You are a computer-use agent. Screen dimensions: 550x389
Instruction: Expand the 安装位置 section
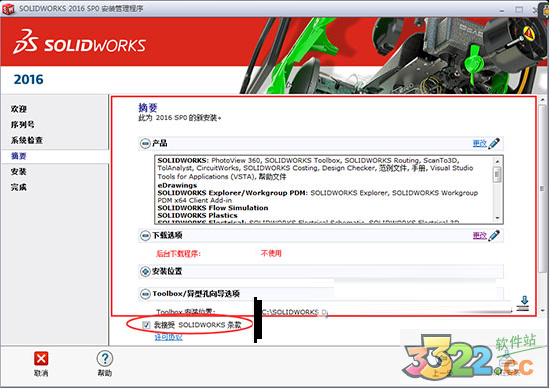point(145,271)
